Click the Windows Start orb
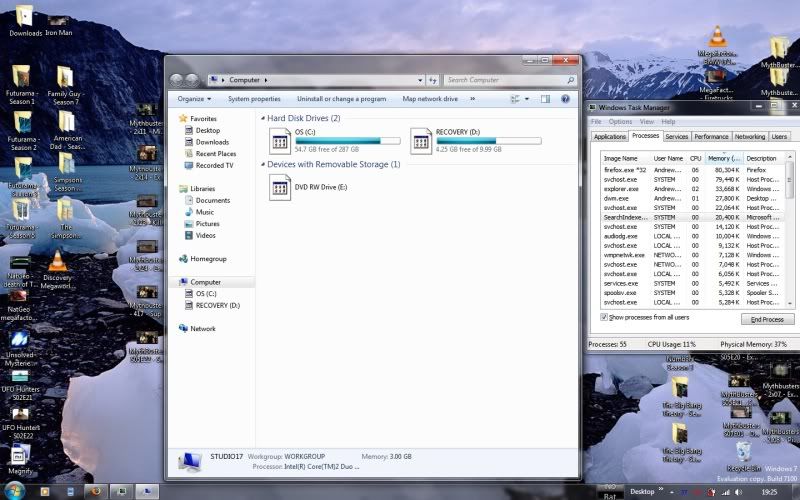 pos(14,491)
